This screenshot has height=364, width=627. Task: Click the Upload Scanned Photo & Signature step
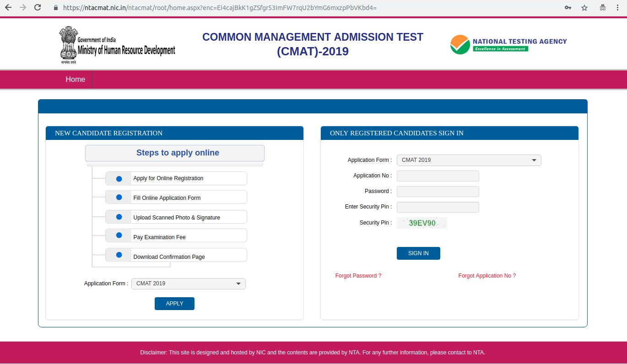click(176, 217)
